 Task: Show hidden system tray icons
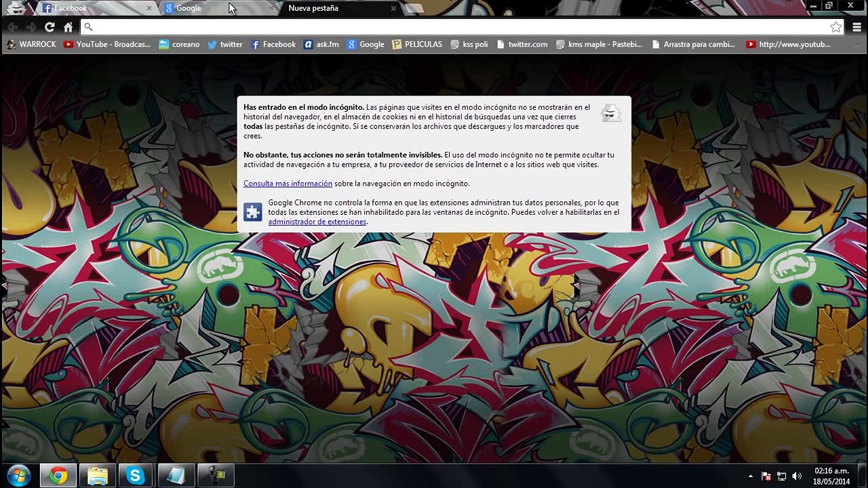[x=750, y=476]
